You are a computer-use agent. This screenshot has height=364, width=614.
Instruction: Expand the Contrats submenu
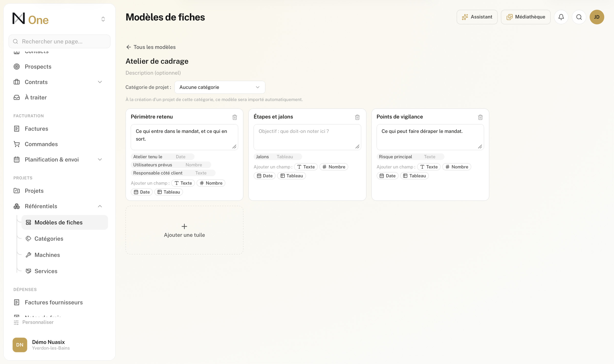(100, 82)
